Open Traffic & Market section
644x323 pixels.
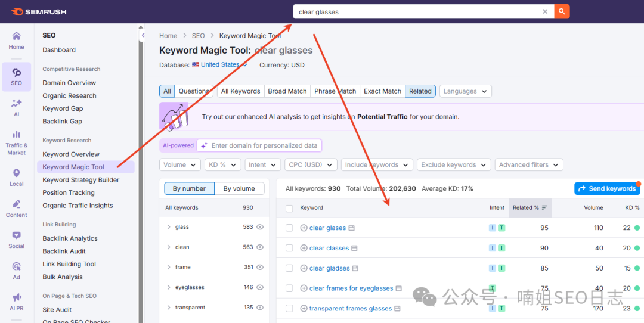[x=17, y=143]
